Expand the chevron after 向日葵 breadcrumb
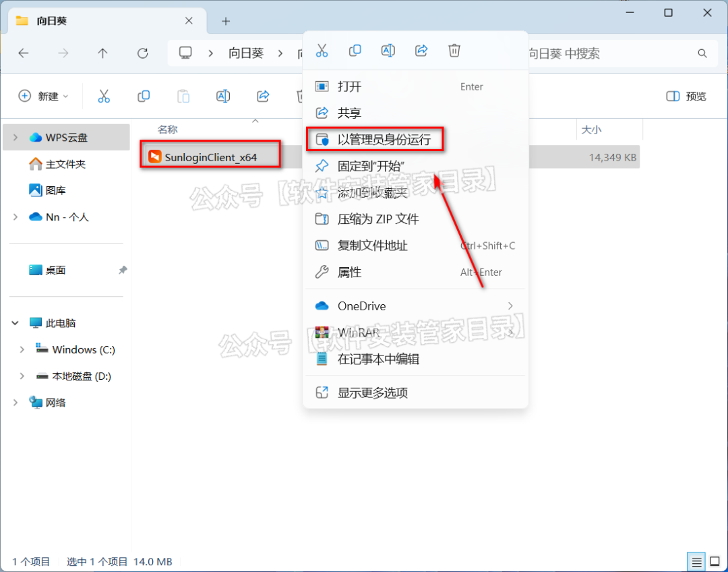Image resolution: width=728 pixels, height=572 pixels. tap(280, 53)
